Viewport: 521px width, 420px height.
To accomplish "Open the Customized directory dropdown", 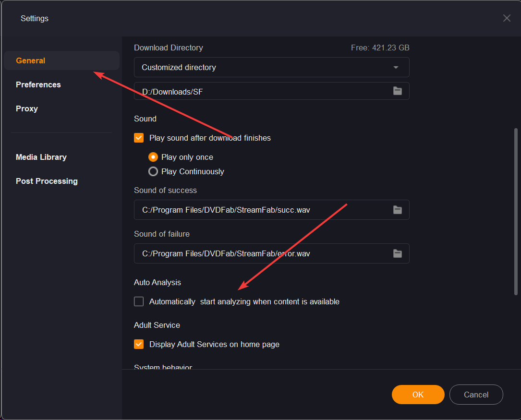I will [x=271, y=67].
